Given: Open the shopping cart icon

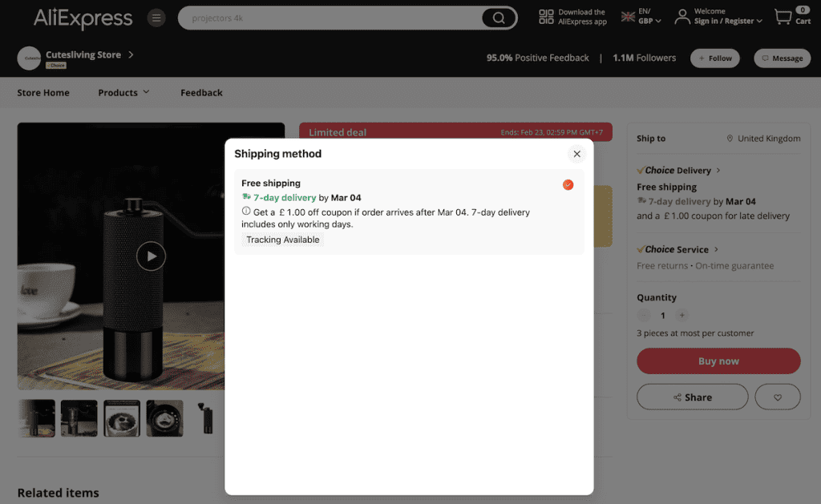Looking at the screenshot, I should [x=783, y=17].
